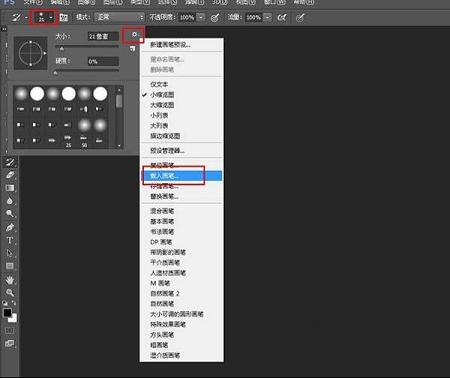
Task: Toggle the Brush panel icon in options bar
Action: coord(64,17)
